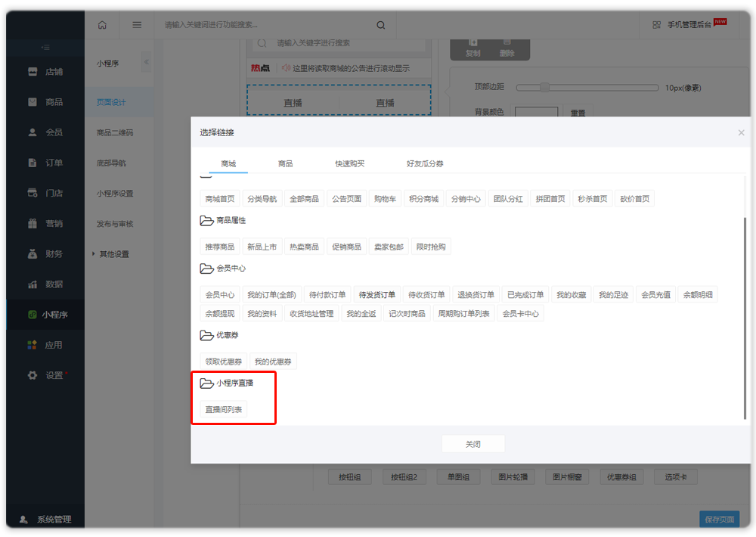This screenshot has width=756, height=537.
Task: Open 订单 in the left sidebar
Action: coord(45,163)
